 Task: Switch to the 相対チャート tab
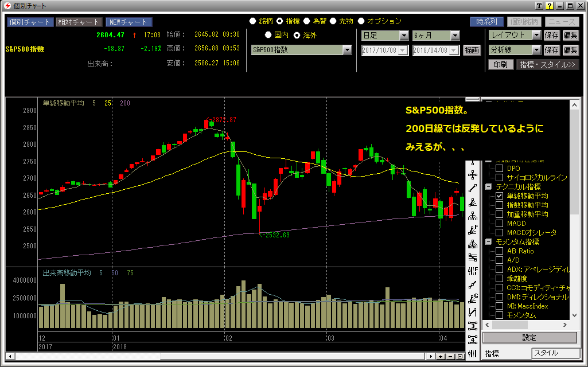79,22
